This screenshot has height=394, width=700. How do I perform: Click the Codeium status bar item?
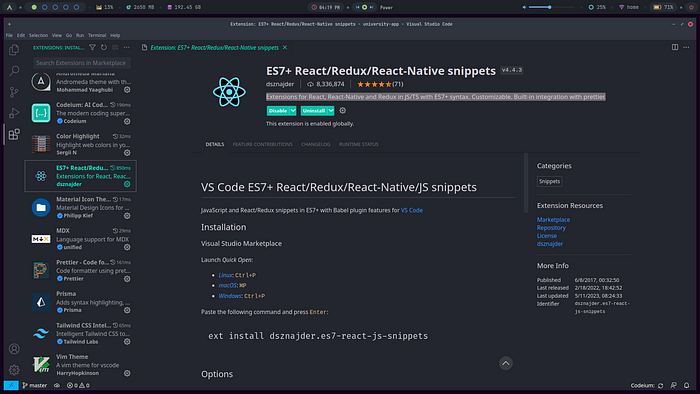(647, 385)
